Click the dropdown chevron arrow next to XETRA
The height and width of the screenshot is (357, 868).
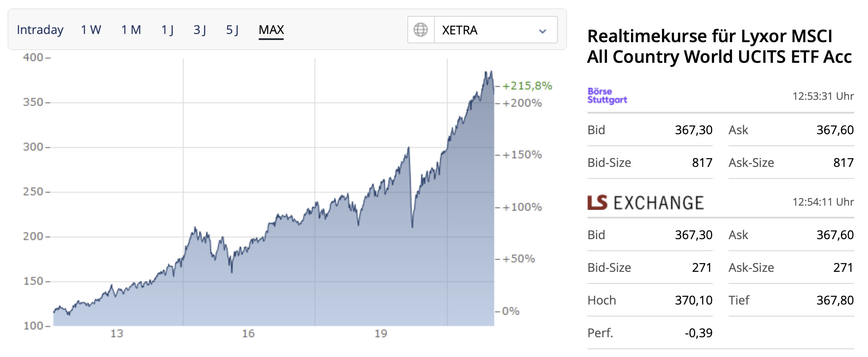[542, 31]
